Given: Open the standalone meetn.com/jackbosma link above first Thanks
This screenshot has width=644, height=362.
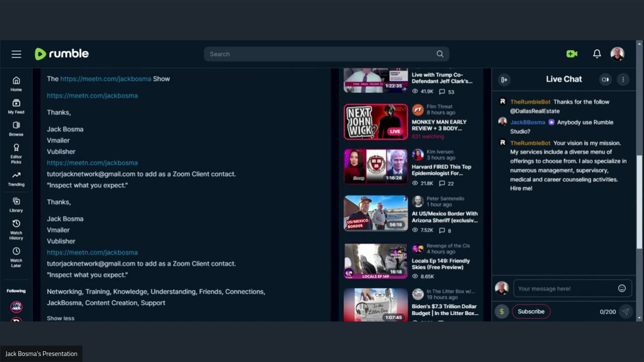Looking at the screenshot, I should click(x=92, y=96).
